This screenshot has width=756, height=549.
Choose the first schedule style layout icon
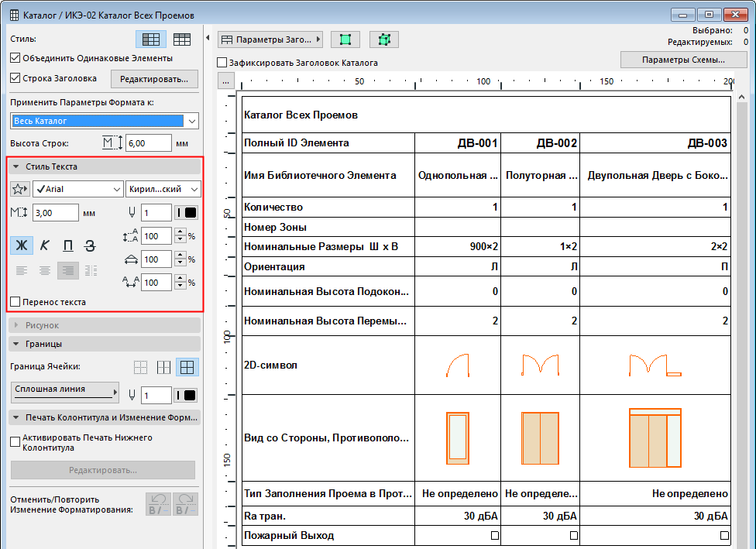(x=151, y=39)
